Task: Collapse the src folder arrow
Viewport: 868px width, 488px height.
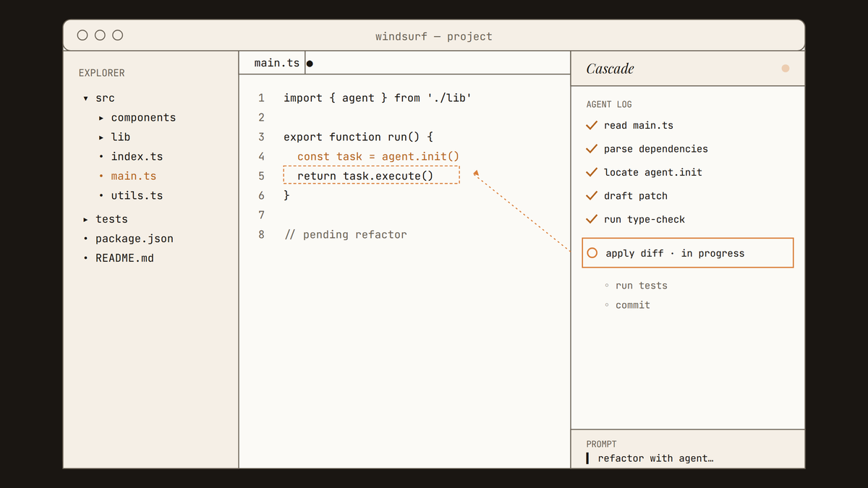Action: (x=85, y=98)
